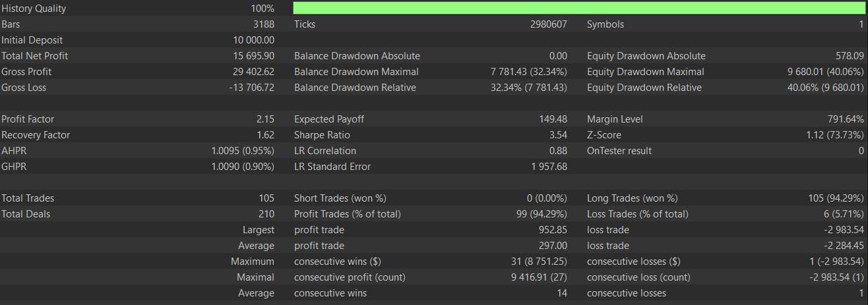Click the Long Trades (won %) label

[x=633, y=198]
